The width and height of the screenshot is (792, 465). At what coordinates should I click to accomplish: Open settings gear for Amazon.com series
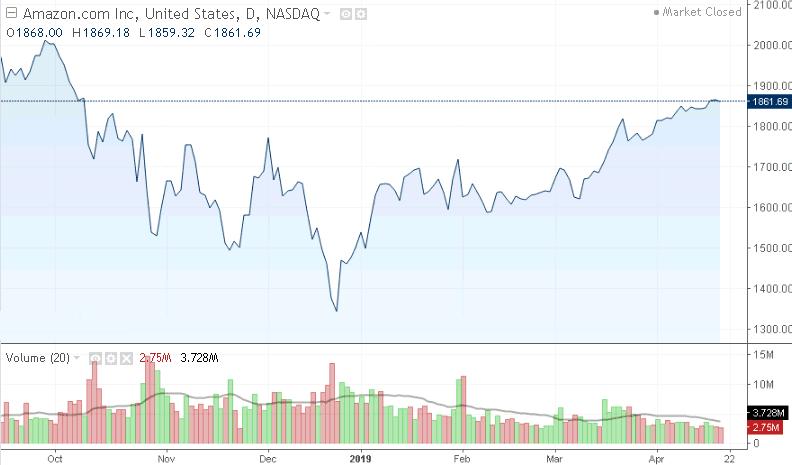[x=360, y=13]
